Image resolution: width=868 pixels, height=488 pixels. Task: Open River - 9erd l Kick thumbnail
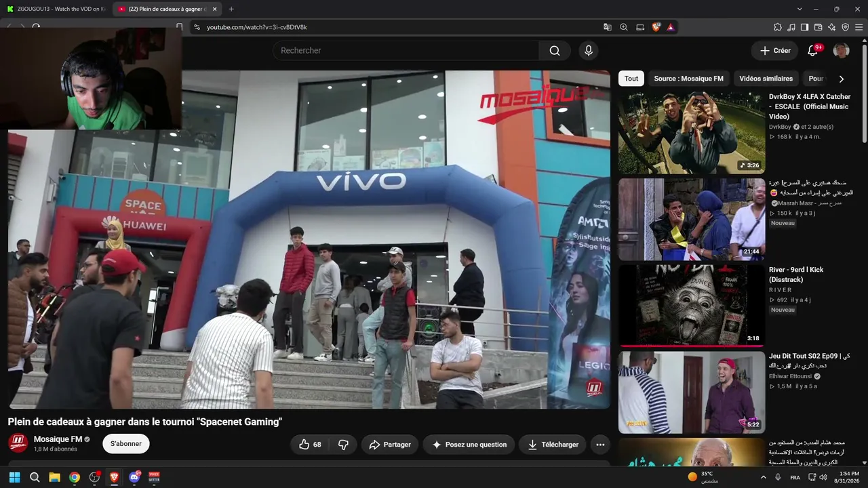tap(692, 306)
